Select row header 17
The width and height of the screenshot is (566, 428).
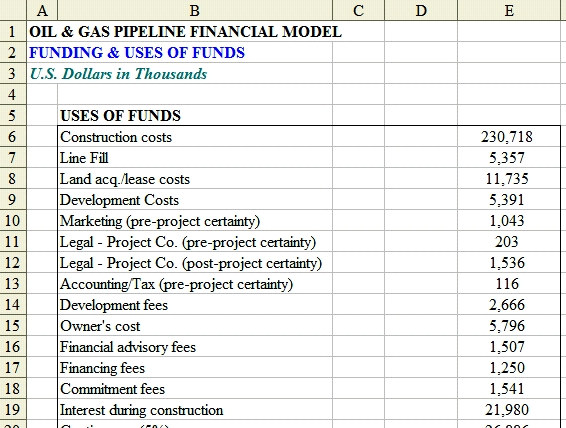(13, 367)
